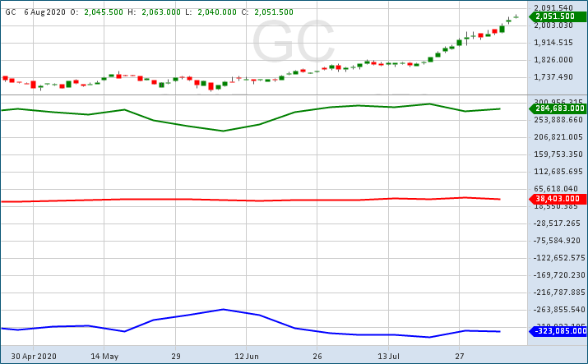Click the close value 2,051.500
The image size is (588, 364).
274,12
